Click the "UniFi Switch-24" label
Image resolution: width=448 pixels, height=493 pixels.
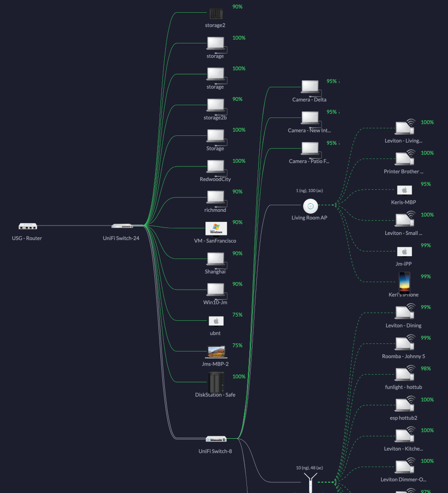[121, 238]
